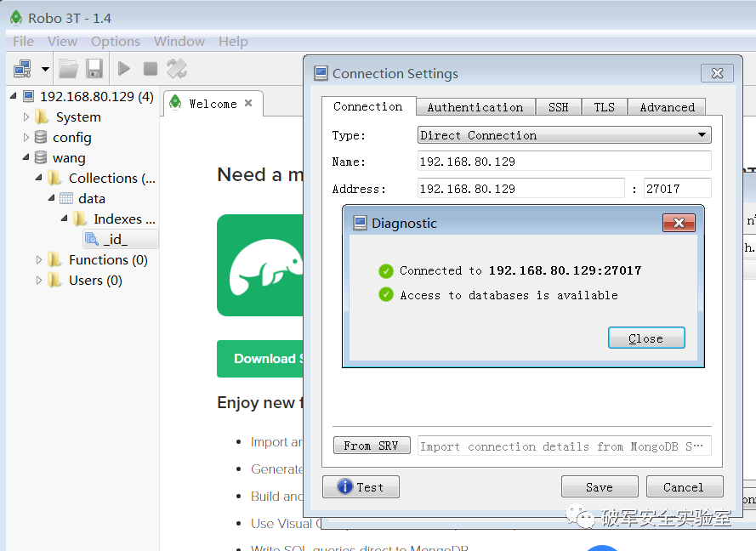This screenshot has width=756, height=551.
Task: Select the 192.168.80.129 server computer icon
Action: coord(29,96)
